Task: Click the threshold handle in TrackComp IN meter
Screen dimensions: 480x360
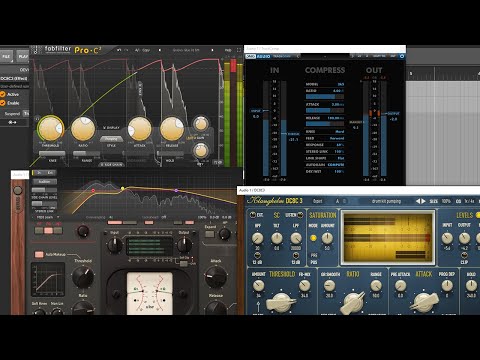Action: 293,134
